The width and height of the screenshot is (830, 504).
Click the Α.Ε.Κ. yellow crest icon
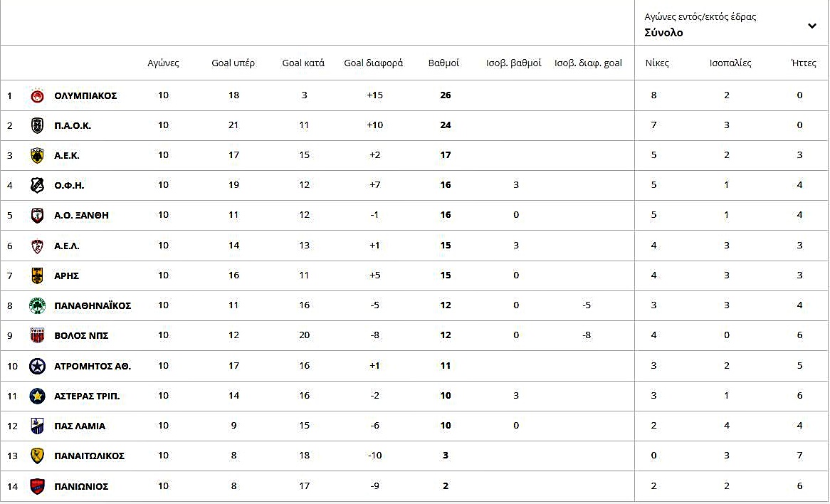click(x=38, y=155)
